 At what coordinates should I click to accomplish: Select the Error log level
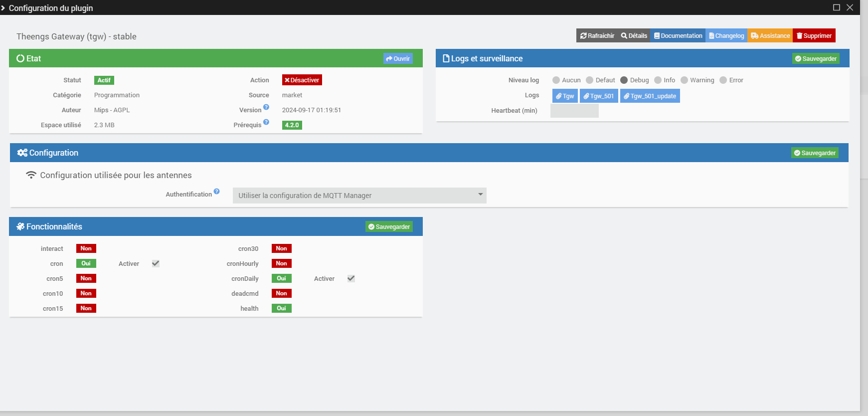tap(723, 80)
